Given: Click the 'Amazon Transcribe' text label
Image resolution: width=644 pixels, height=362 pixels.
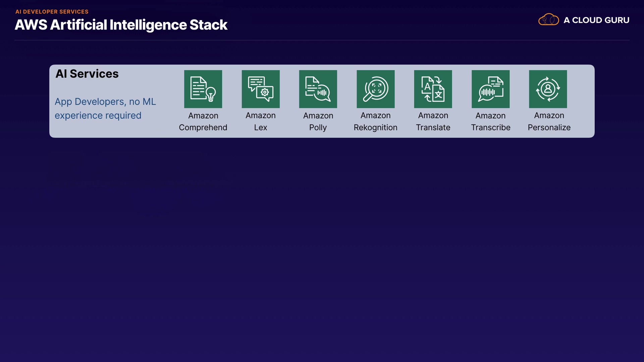Looking at the screenshot, I should tap(490, 121).
